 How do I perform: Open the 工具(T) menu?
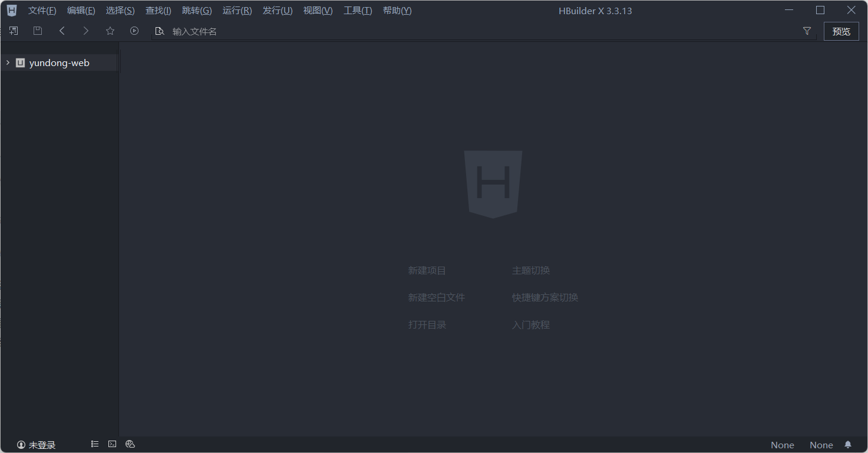[357, 10]
